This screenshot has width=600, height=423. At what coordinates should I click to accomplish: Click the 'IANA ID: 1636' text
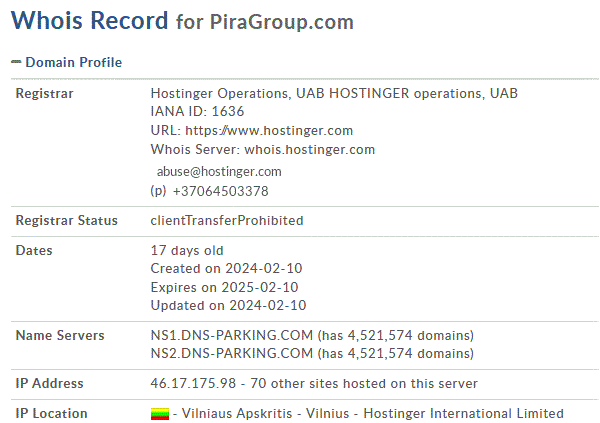tap(197, 111)
